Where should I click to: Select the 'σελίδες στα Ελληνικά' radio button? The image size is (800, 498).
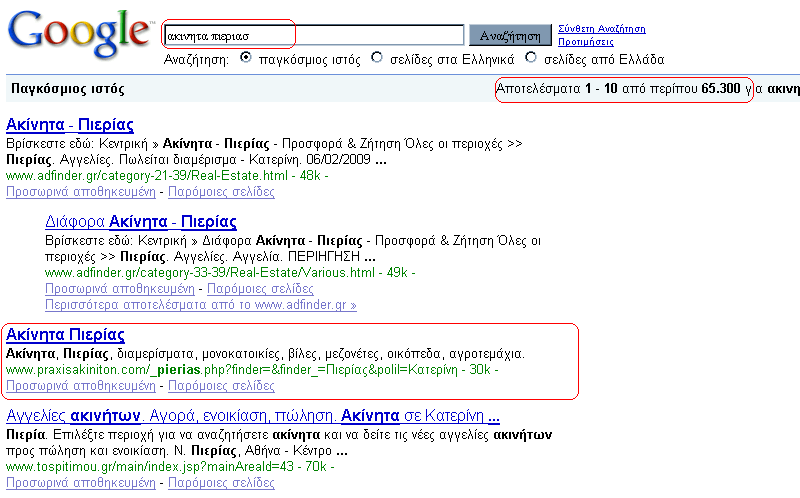[x=376, y=58]
